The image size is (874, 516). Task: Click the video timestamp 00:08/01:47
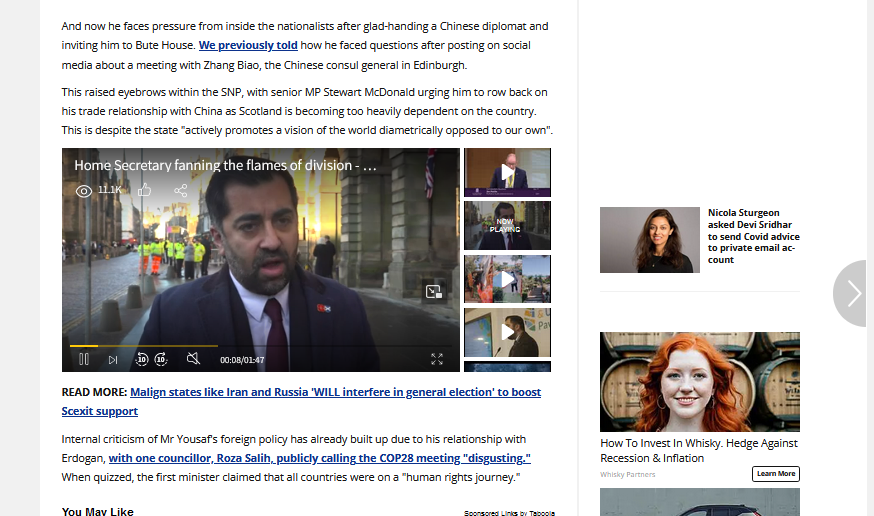242,360
